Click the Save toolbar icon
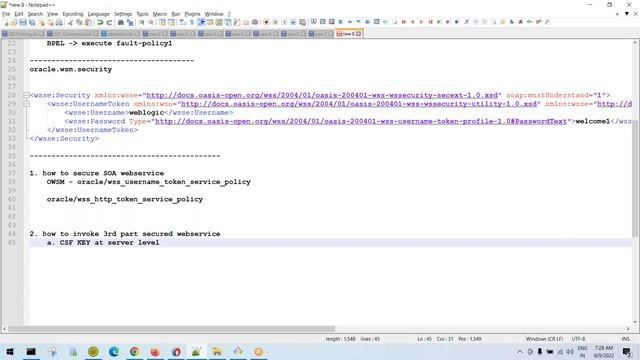 point(23,22)
